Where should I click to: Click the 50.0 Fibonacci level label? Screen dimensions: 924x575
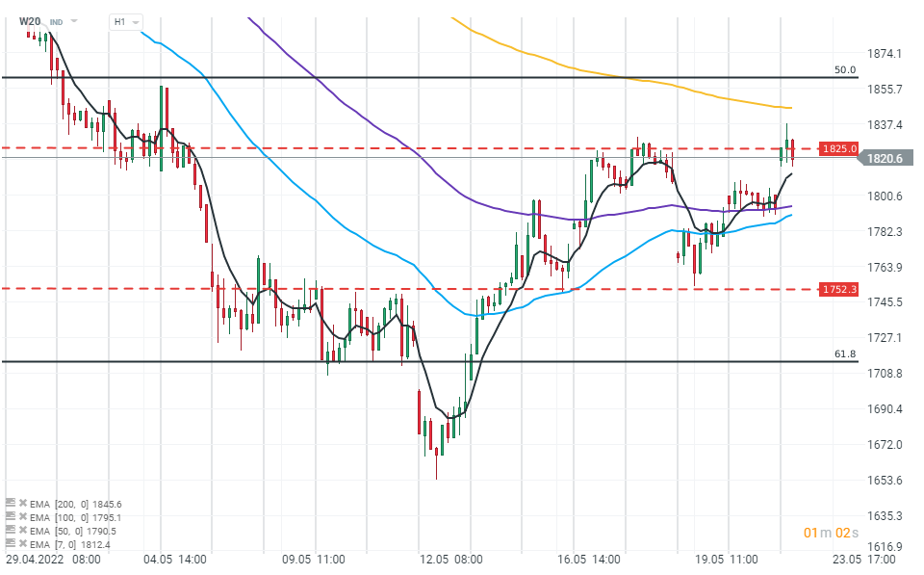click(x=844, y=70)
